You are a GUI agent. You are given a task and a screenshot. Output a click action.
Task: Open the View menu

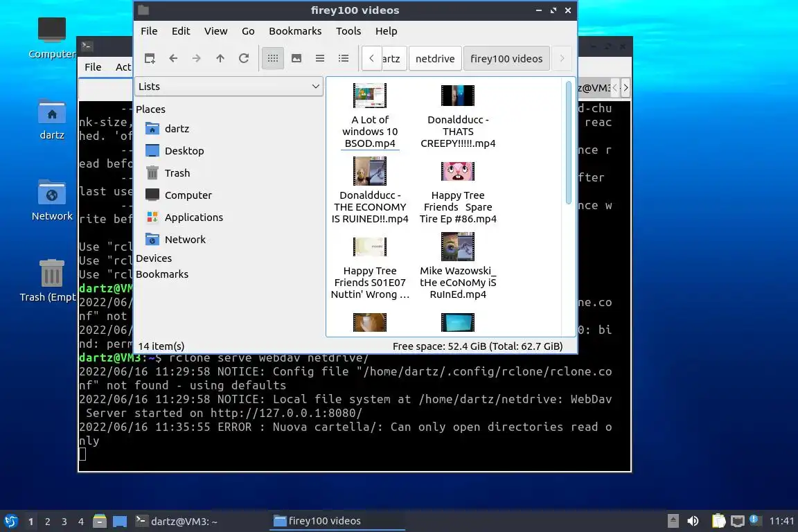[x=216, y=31]
